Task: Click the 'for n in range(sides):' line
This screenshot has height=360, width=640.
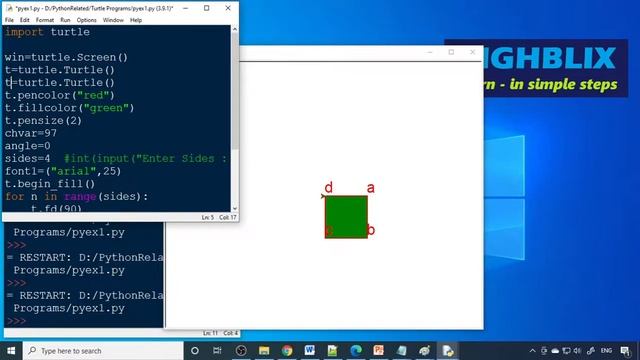Action: click(76, 196)
